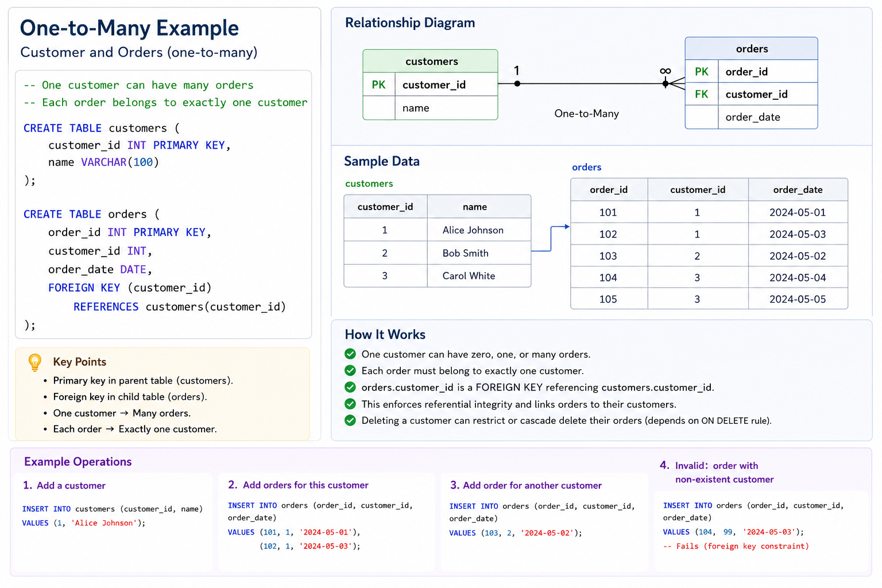Click the "2024-05-01" cell in the orders table
The height and width of the screenshot is (588, 882).
tap(798, 212)
